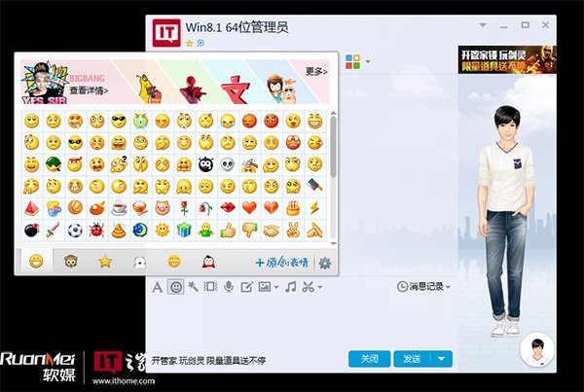This screenshot has height=392, width=584.
Task: Click the send picture icon
Action: pyautogui.click(x=265, y=287)
